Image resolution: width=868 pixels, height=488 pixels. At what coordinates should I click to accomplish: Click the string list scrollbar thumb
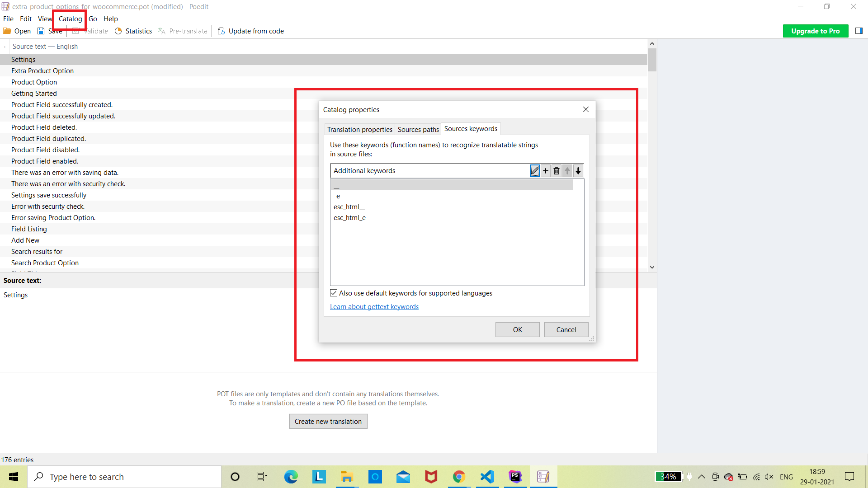click(652, 60)
